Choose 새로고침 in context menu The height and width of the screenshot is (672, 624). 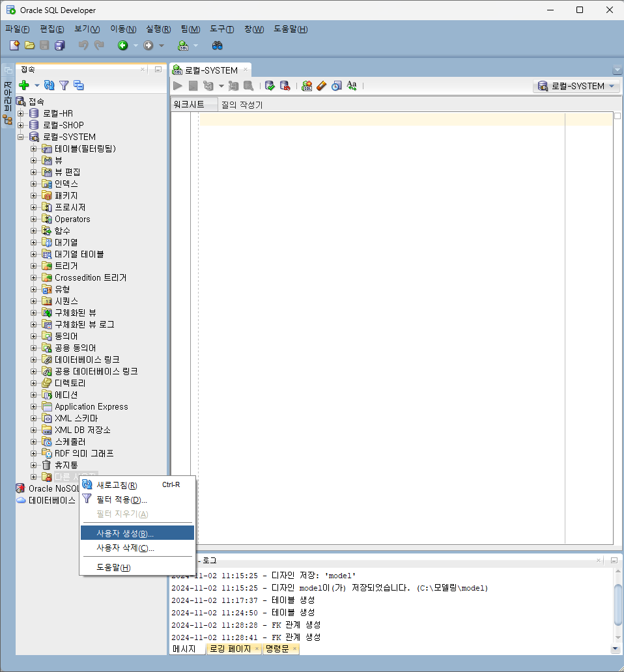pos(137,485)
